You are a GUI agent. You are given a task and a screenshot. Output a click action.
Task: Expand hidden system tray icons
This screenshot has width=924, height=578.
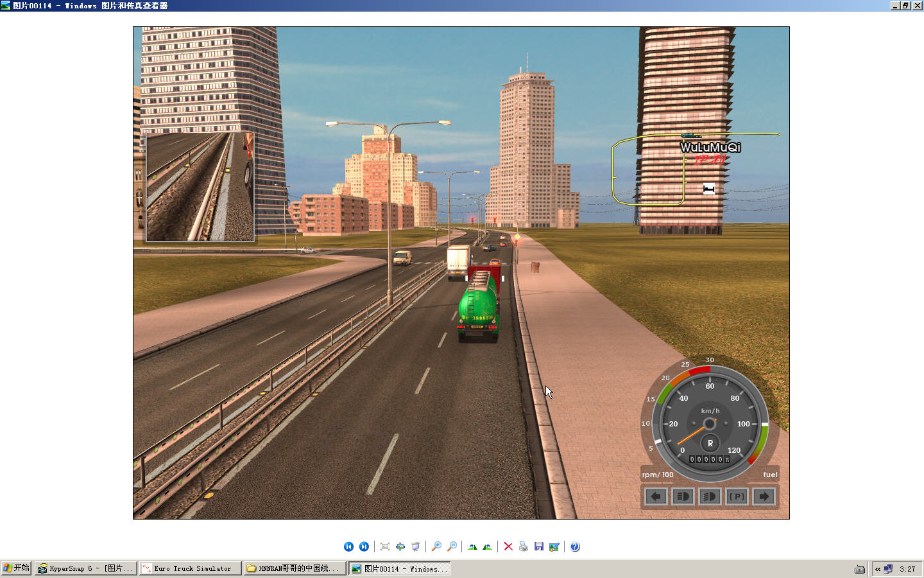[878, 569]
